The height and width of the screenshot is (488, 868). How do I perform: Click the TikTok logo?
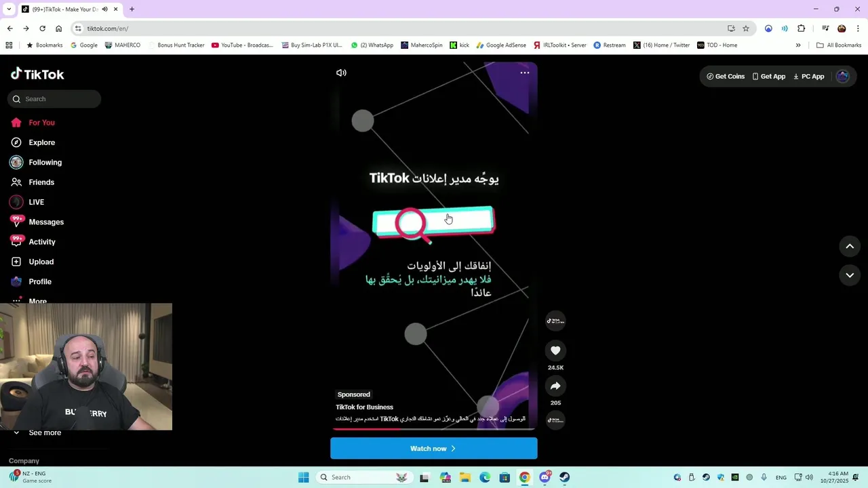point(37,74)
